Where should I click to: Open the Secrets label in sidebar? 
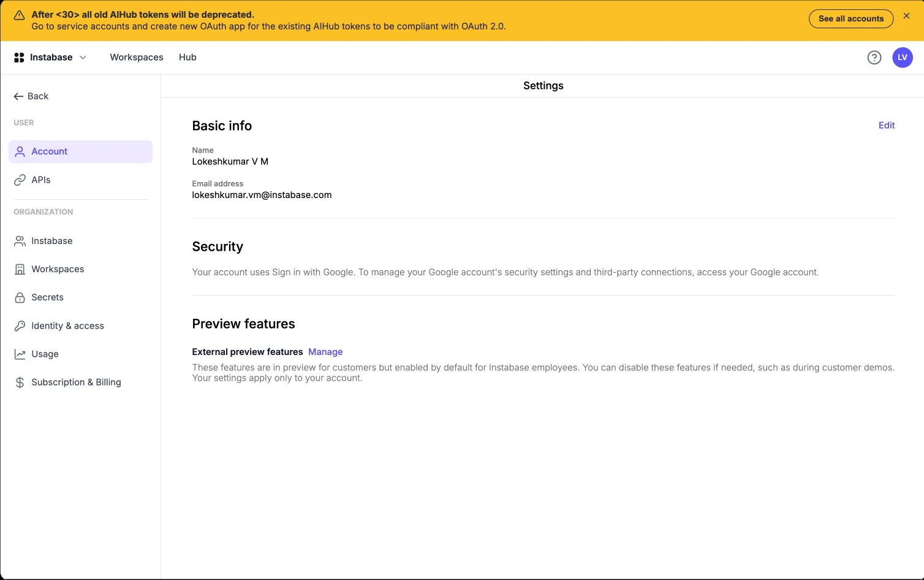(48, 297)
